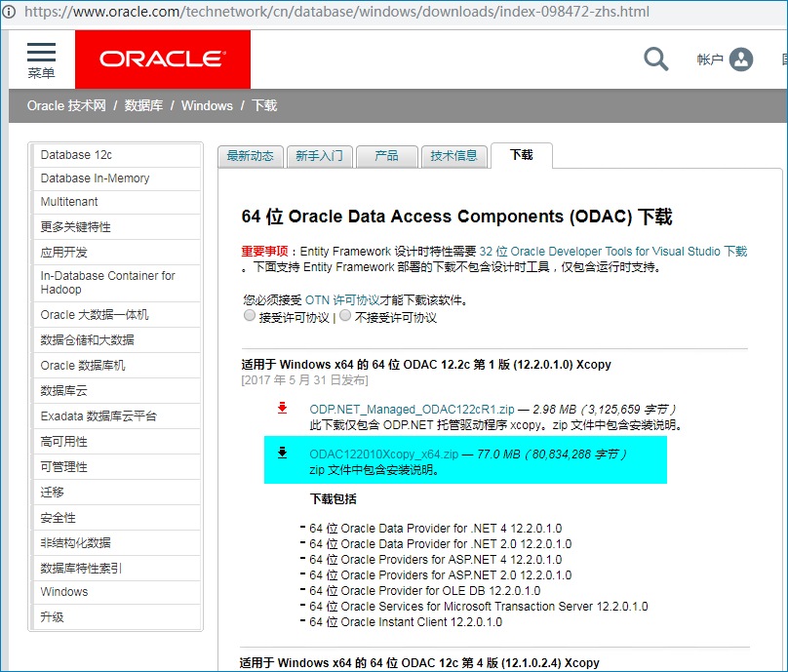
Task: Open 迁移 sidebar item
Action: point(117,493)
